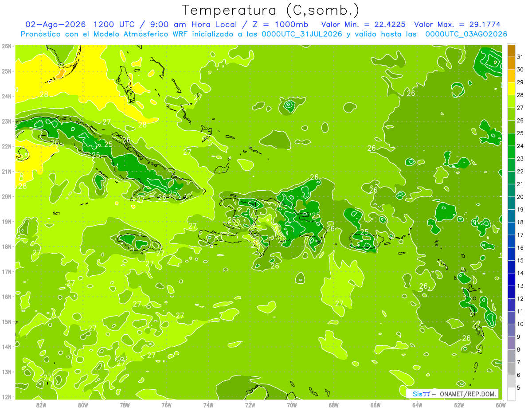Click latitude axis label '14N'
Viewport: 532px width, 411px height.
pyautogui.click(x=7, y=347)
